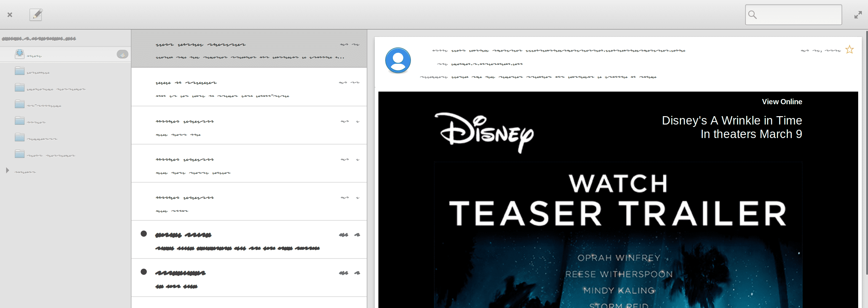Toggle fullscreen with the expand arrows icon
Image resolution: width=868 pixels, height=308 pixels.
pos(858,15)
